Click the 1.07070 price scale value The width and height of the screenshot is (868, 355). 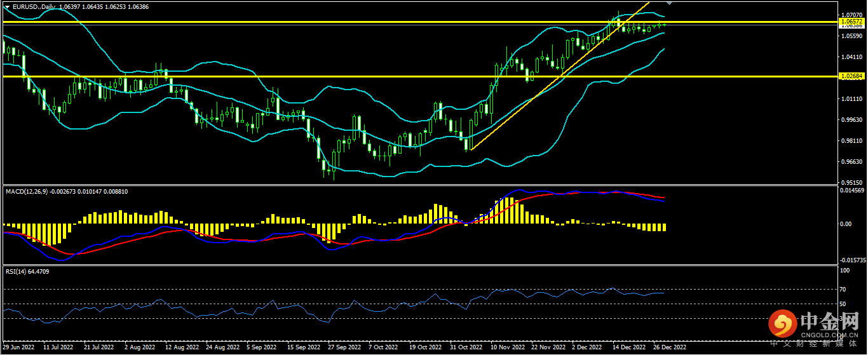coord(850,14)
